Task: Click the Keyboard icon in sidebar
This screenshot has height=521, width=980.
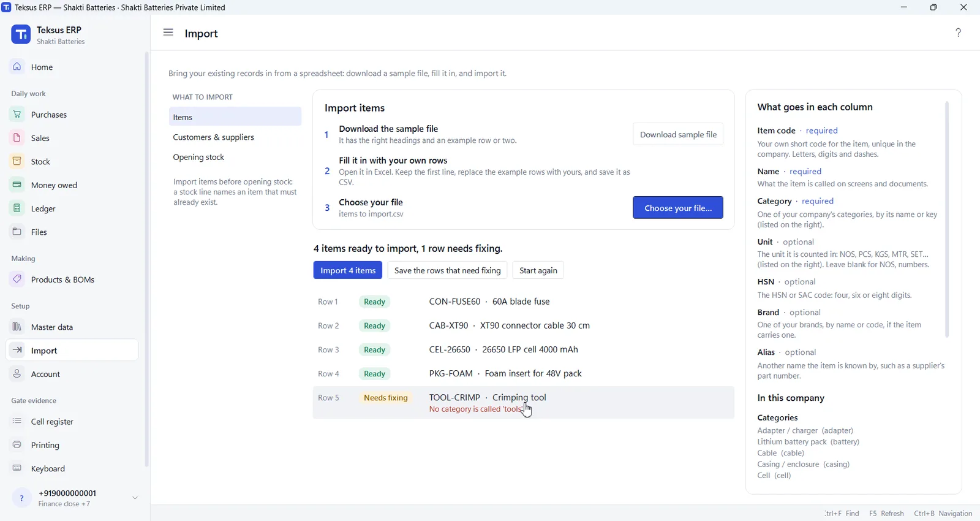Action: point(17,468)
